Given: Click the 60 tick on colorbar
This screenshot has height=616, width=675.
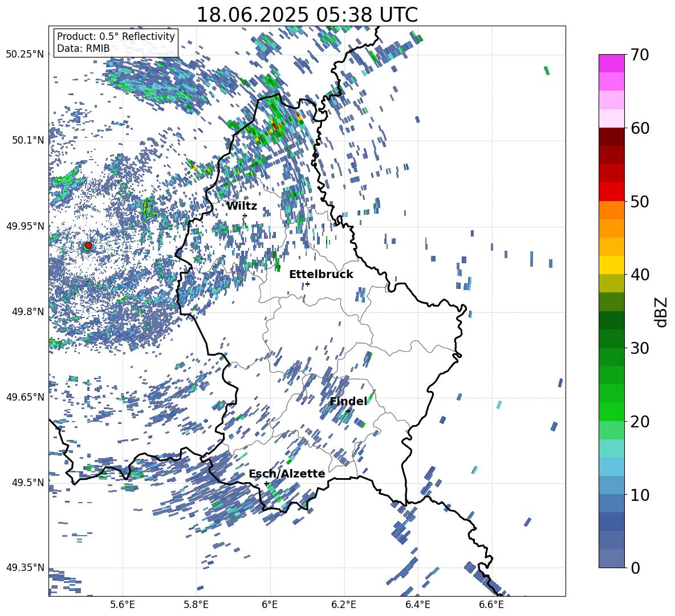Looking at the screenshot, I should click(x=640, y=128).
